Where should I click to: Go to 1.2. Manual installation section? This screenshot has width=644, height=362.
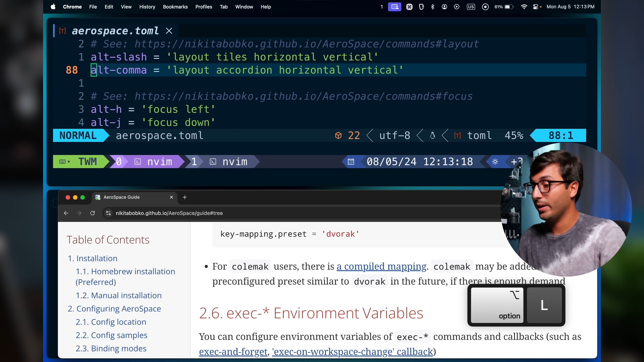pos(119,295)
